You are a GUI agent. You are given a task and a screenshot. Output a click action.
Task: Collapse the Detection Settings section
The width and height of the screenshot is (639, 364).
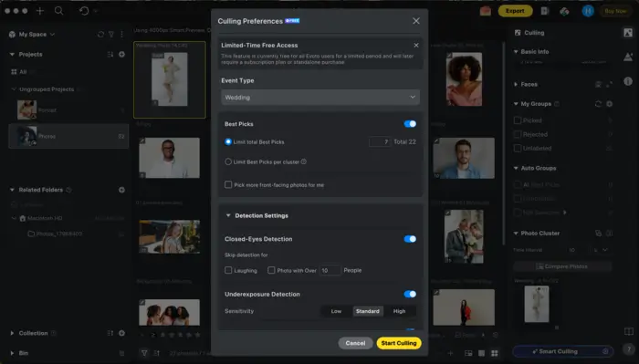tap(228, 215)
